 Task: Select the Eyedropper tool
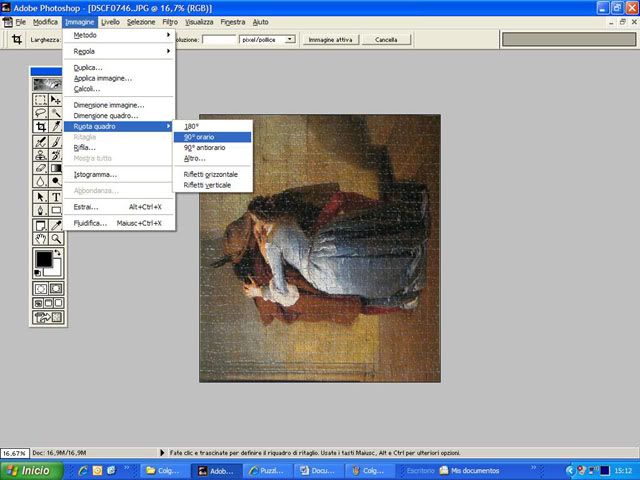[56, 226]
